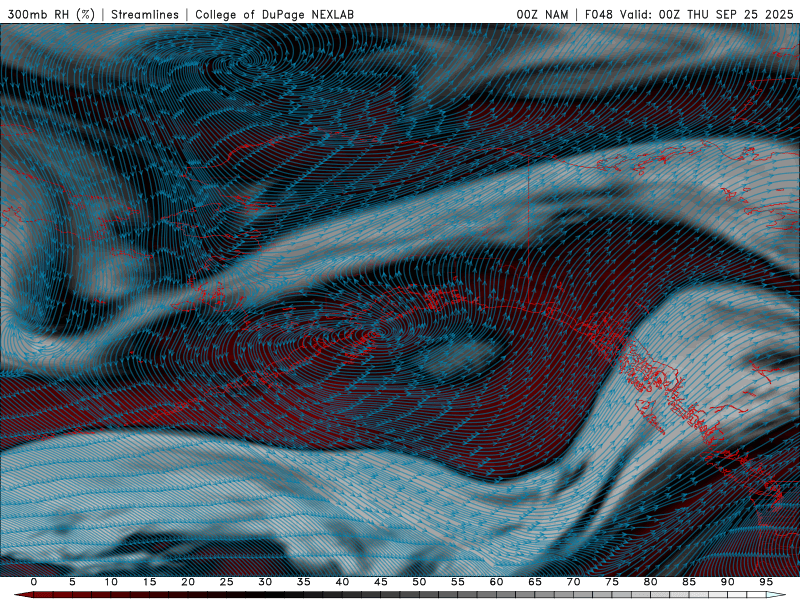Pick the '55' tick label on color scale

coord(458,582)
